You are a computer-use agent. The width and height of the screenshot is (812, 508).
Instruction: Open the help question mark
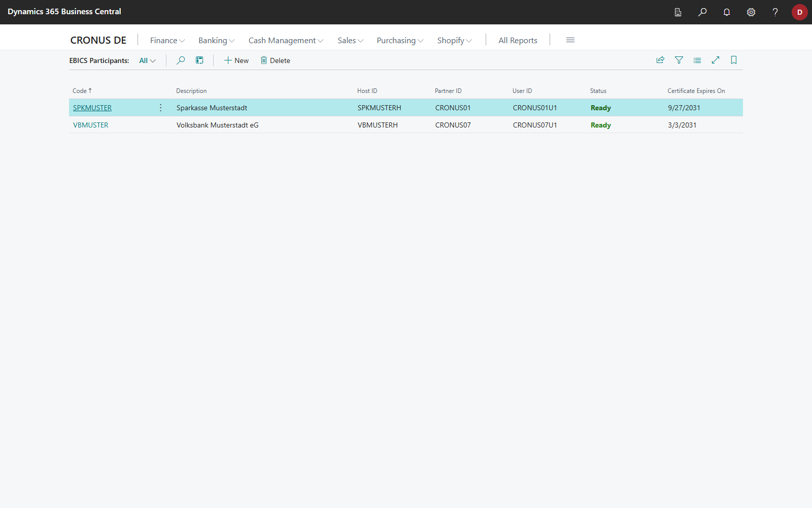(x=775, y=12)
